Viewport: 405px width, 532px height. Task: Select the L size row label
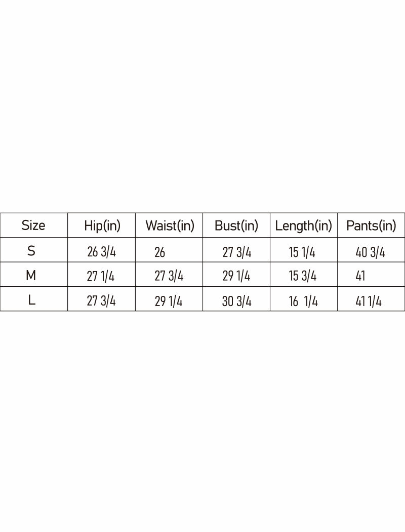pos(31,300)
